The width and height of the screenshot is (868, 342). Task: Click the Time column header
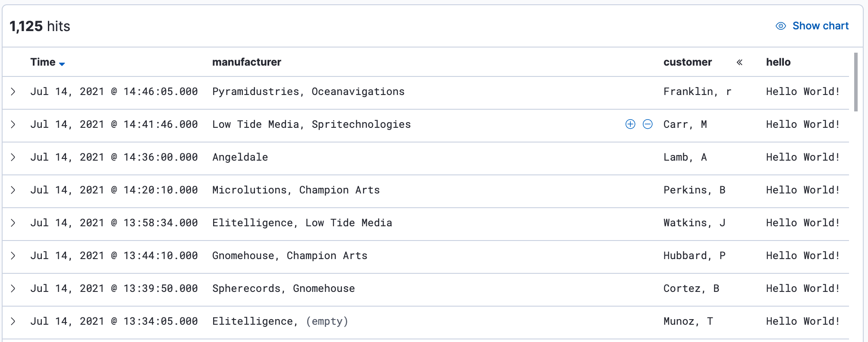(x=43, y=62)
